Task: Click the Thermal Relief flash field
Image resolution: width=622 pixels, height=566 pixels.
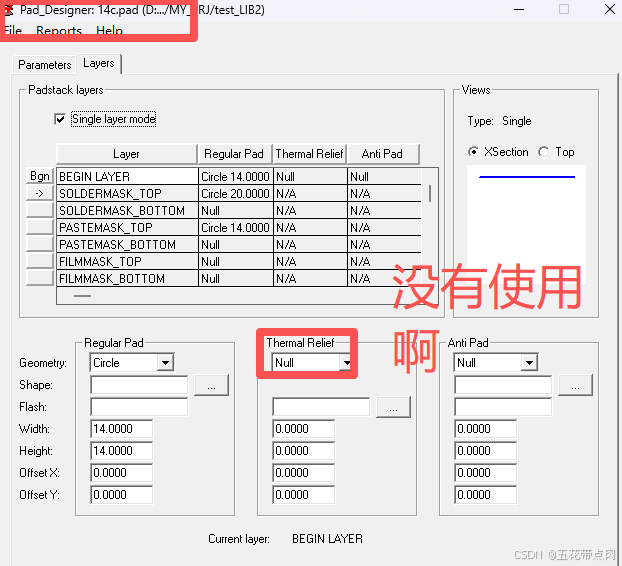Action: [x=321, y=407]
